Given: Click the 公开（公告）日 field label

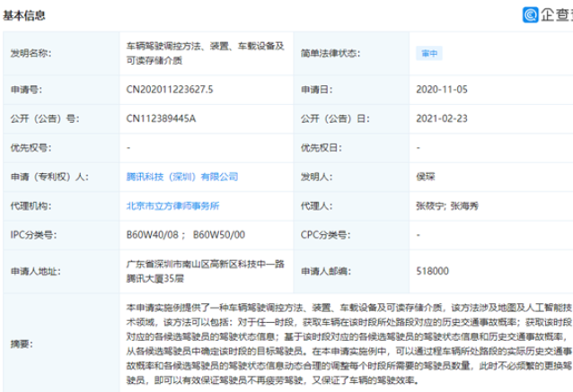Looking at the screenshot, I should click(335, 118).
